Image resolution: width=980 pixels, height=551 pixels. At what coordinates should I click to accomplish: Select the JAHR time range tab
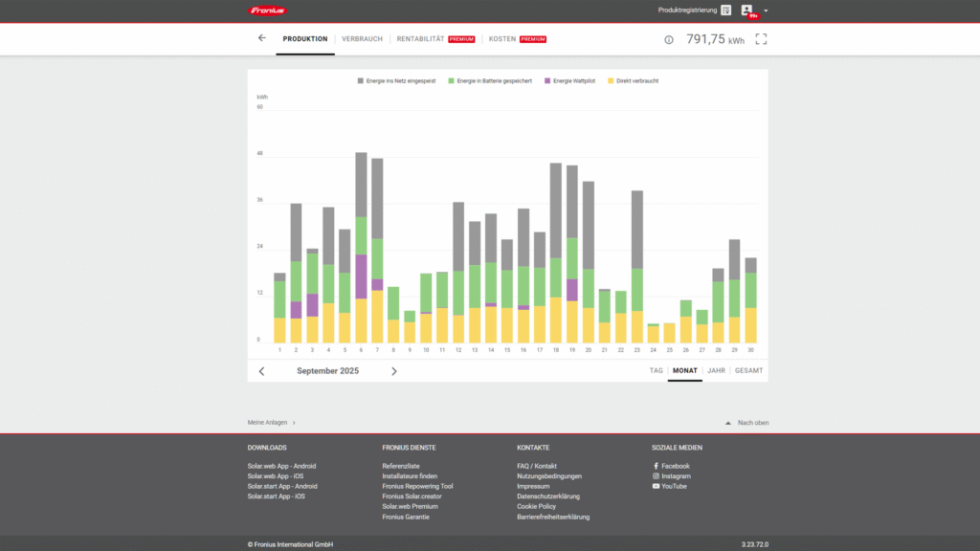pyautogui.click(x=716, y=370)
